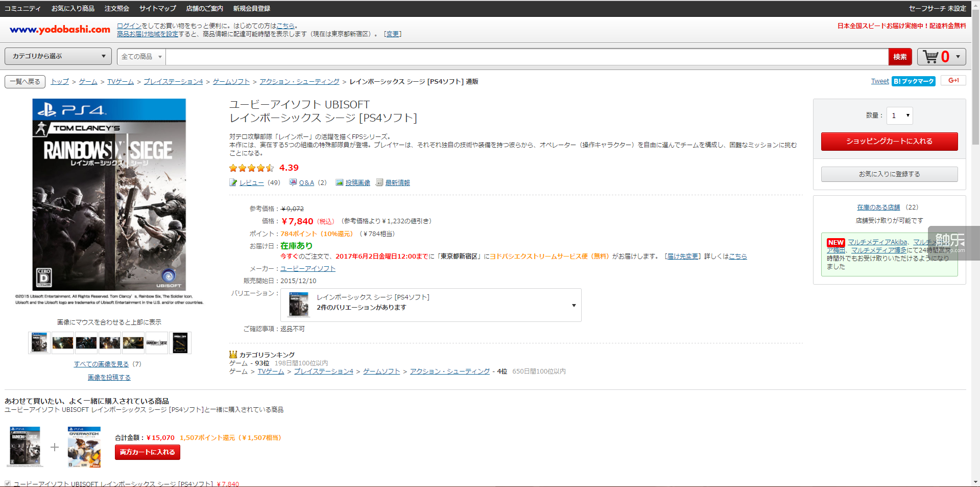The width and height of the screenshot is (980, 487).
Task: Toggle the ユービーアイソフト bundle item checkbox
Action: pos(8,483)
